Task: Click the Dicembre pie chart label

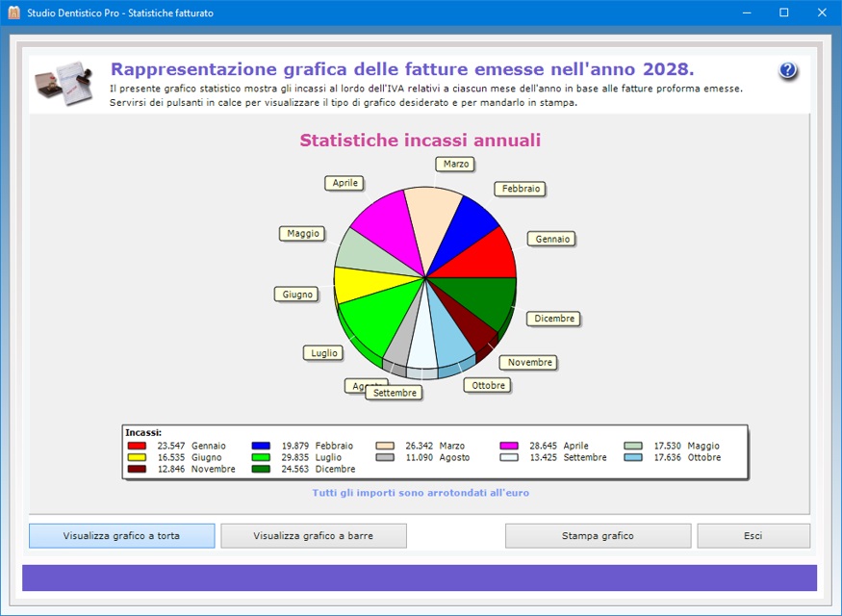Action: coord(554,319)
